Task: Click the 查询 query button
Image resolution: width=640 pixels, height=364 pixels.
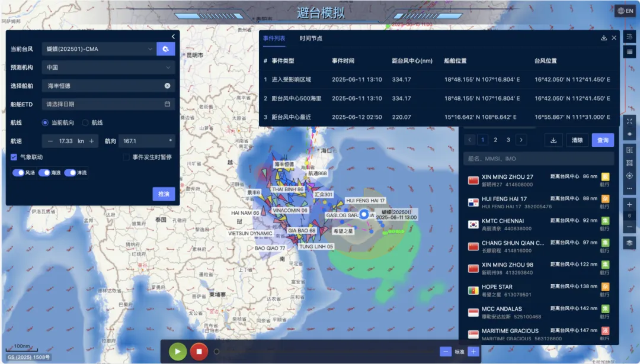Action: 603,140
